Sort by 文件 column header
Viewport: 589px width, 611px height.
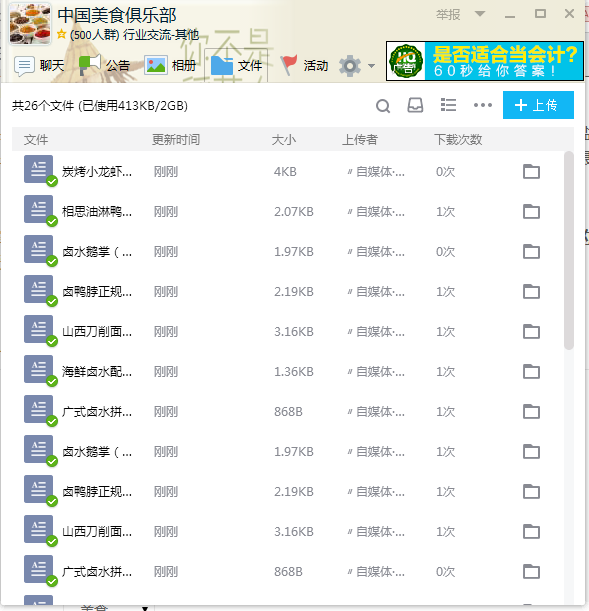click(36, 140)
